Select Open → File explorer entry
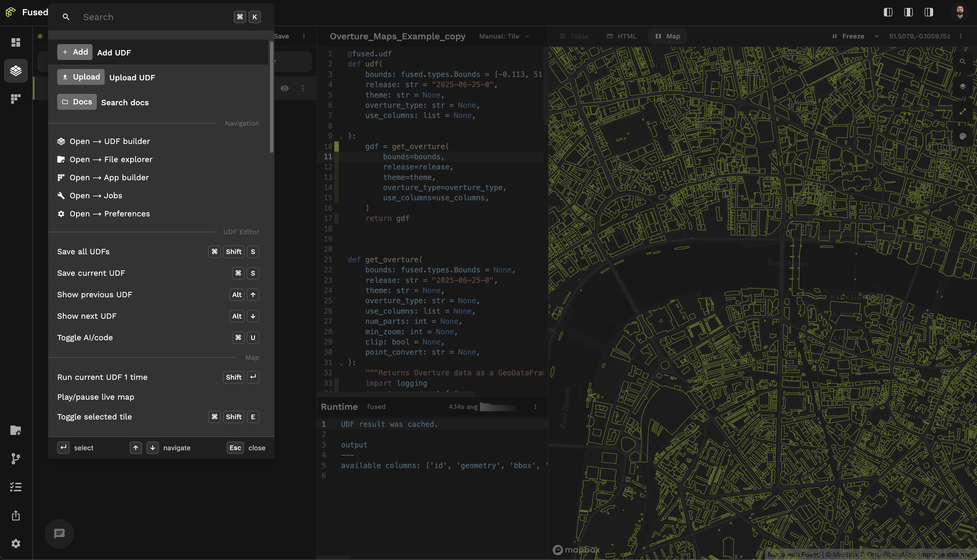The height and width of the screenshot is (560, 977). coord(111,159)
